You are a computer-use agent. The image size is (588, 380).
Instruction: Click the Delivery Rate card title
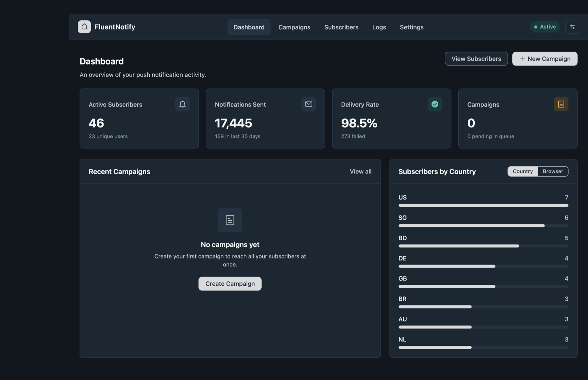360,104
